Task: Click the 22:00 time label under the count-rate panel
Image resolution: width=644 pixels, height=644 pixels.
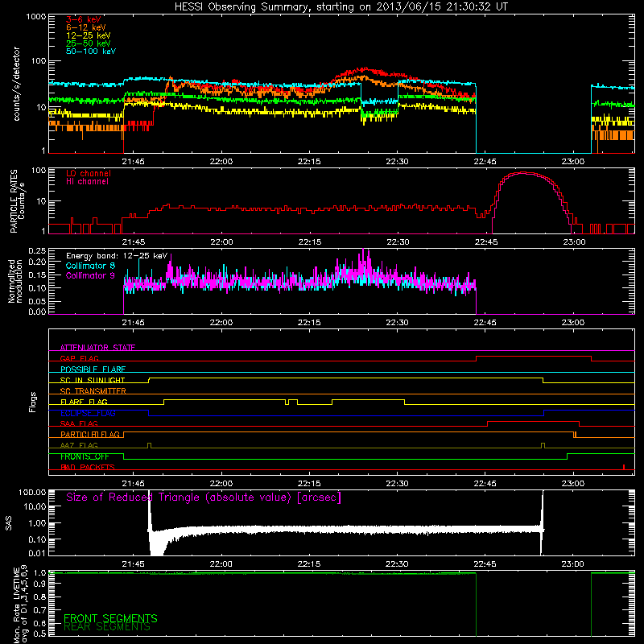Action: 221,162
